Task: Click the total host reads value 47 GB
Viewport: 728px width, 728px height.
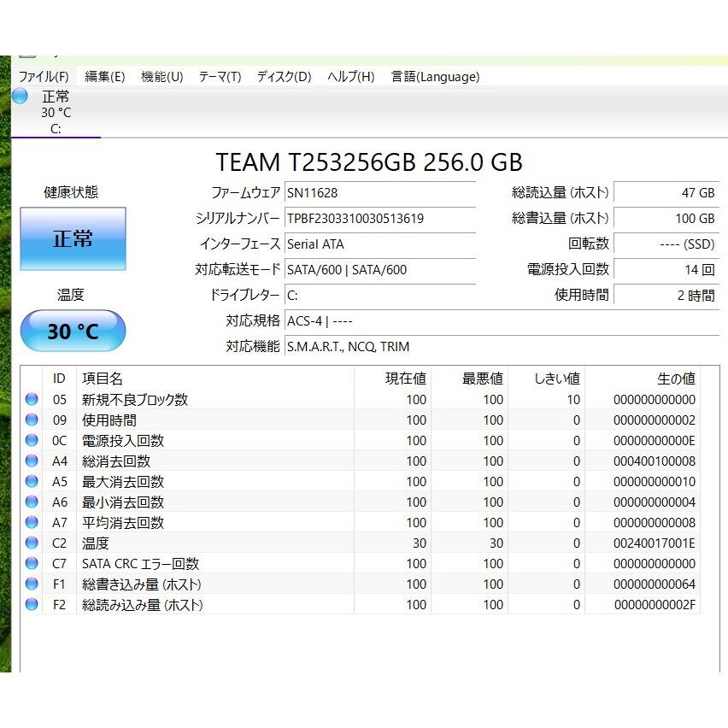Action: (x=666, y=192)
